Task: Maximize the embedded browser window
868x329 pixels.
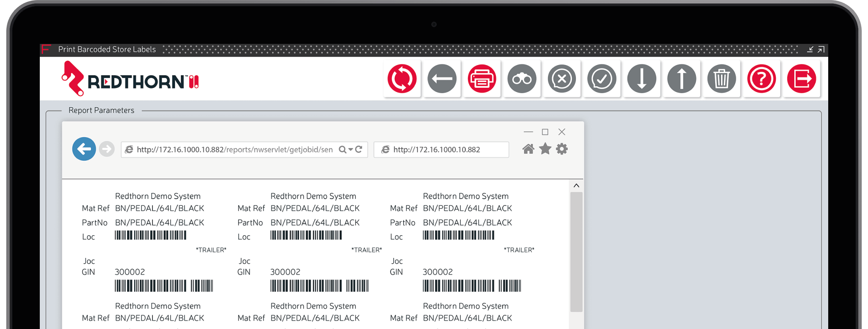Action: tap(545, 132)
